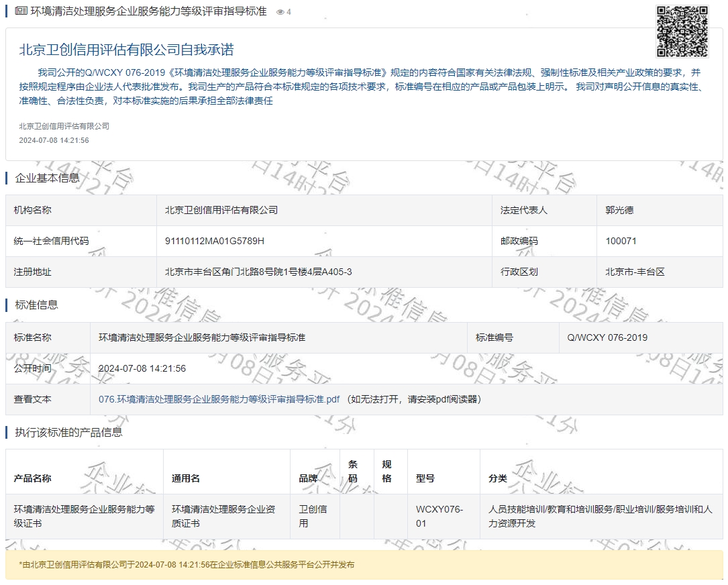Click the 统一社会信用代码 label
The height and width of the screenshot is (585, 728).
[51, 241]
